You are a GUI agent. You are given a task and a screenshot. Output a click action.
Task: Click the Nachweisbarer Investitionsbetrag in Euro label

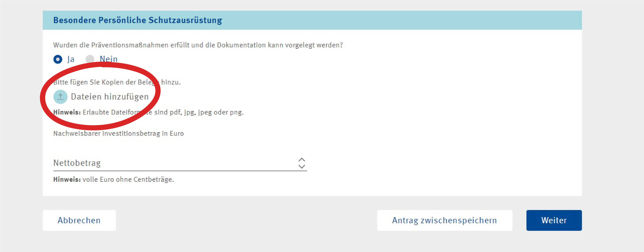(x=118, y=134)
